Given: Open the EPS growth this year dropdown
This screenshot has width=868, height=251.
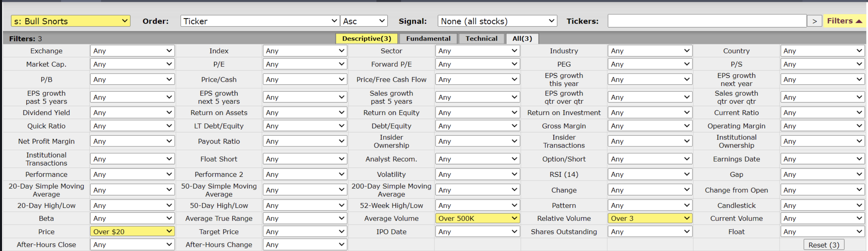Looking at the screenshot, I should 650,79.
